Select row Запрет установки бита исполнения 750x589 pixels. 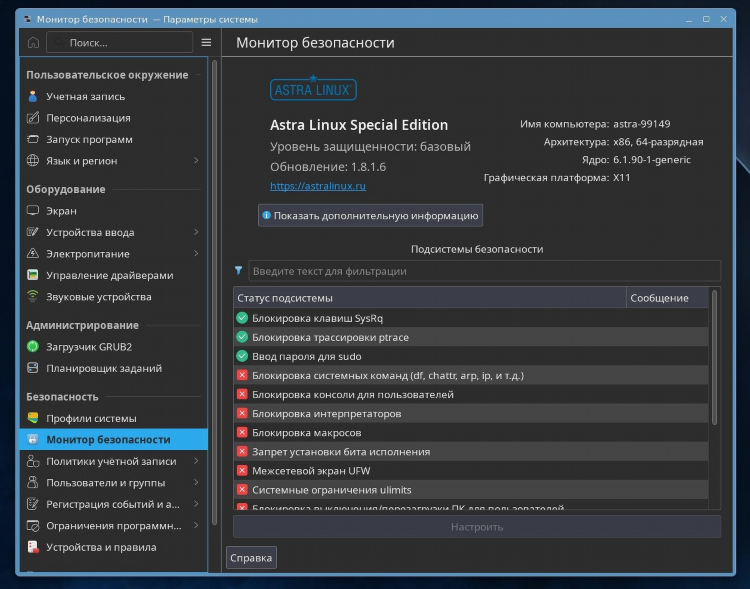(471, 452)
